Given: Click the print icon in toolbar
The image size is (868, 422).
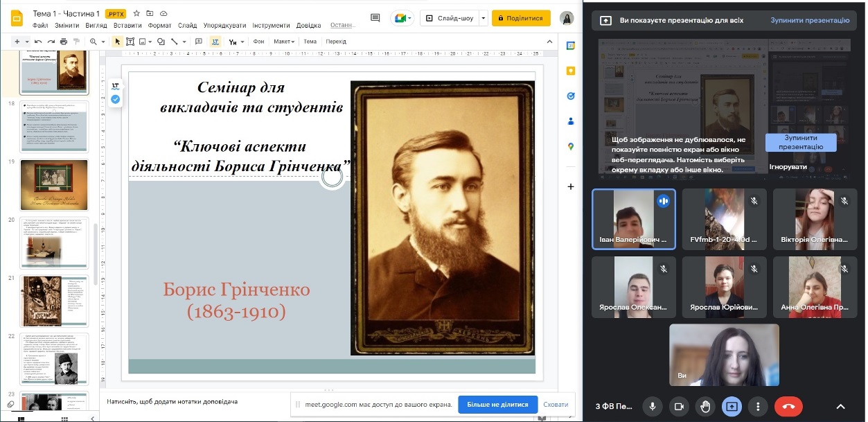Looking at the screenshot, I should (x=64, y=42).
